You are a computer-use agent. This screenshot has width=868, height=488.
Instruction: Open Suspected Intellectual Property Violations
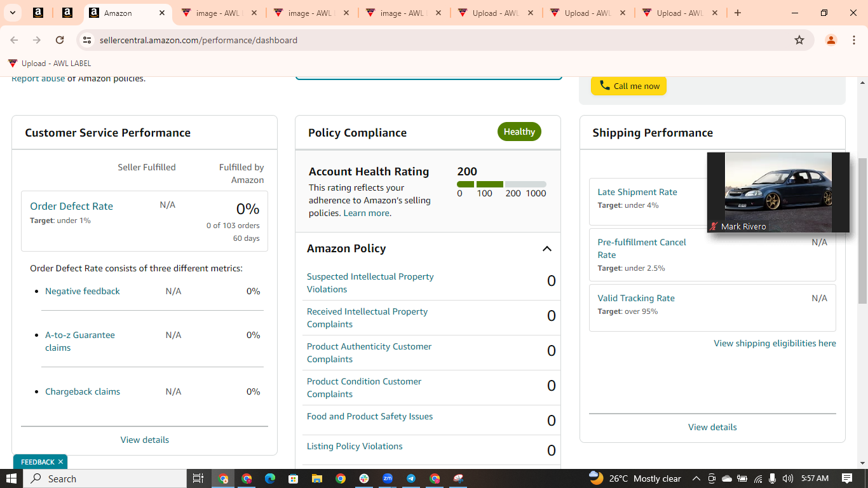tap(370, 283)
